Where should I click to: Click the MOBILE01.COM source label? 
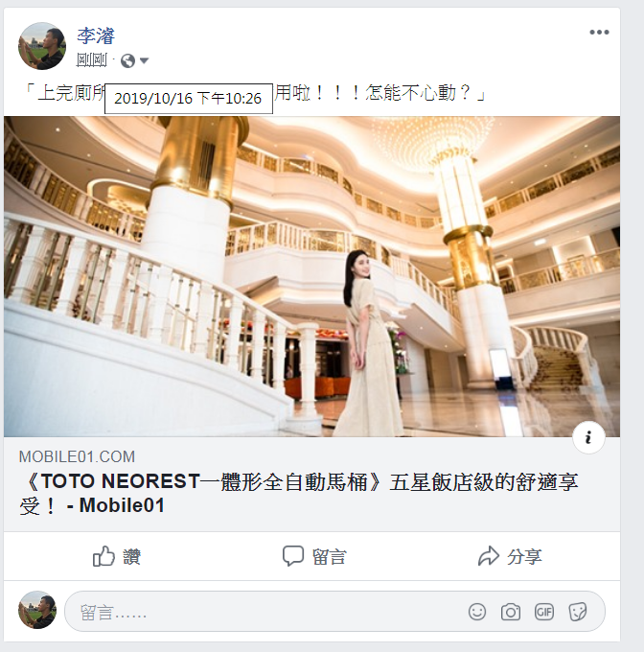77,457
